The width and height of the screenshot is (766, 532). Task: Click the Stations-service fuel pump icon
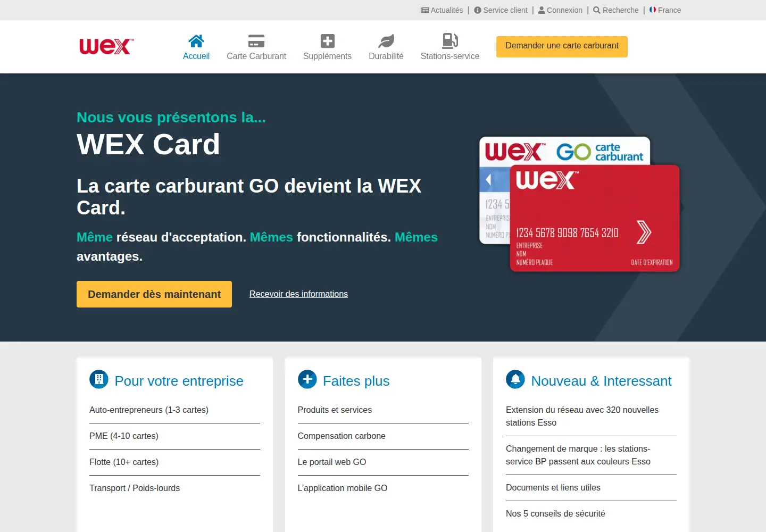pos(450,41)
